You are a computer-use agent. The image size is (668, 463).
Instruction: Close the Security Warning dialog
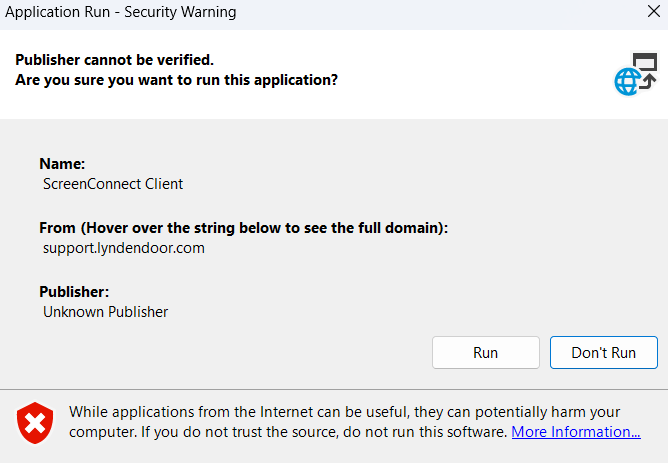point(652,14)
